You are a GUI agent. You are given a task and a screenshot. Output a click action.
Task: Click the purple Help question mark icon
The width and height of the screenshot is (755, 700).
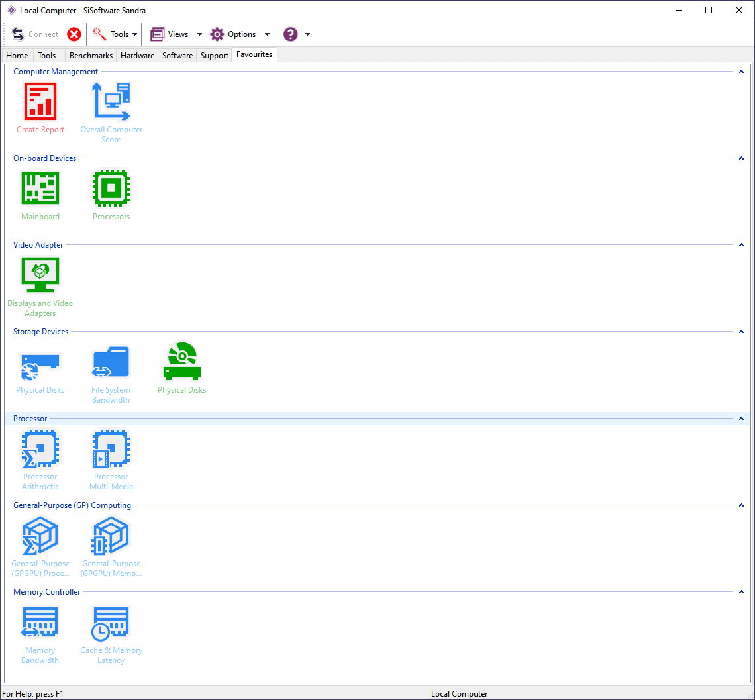click(x=290, y=34)
